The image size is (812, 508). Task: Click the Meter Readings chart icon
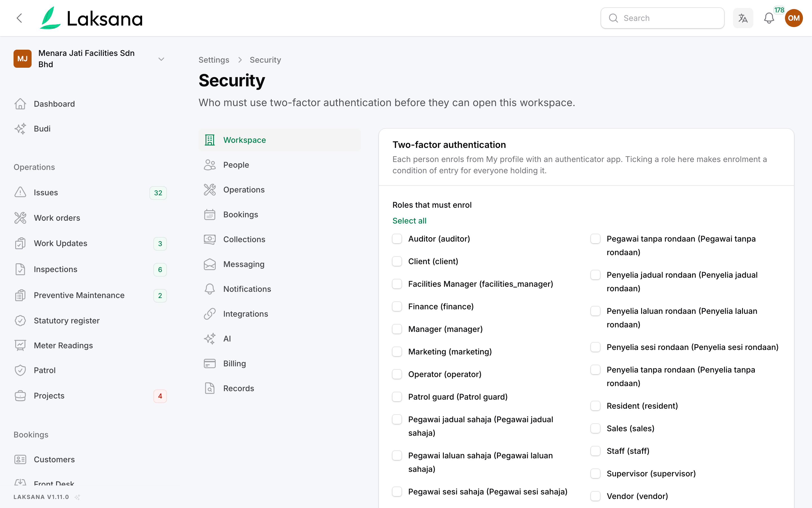click(20, 345)
